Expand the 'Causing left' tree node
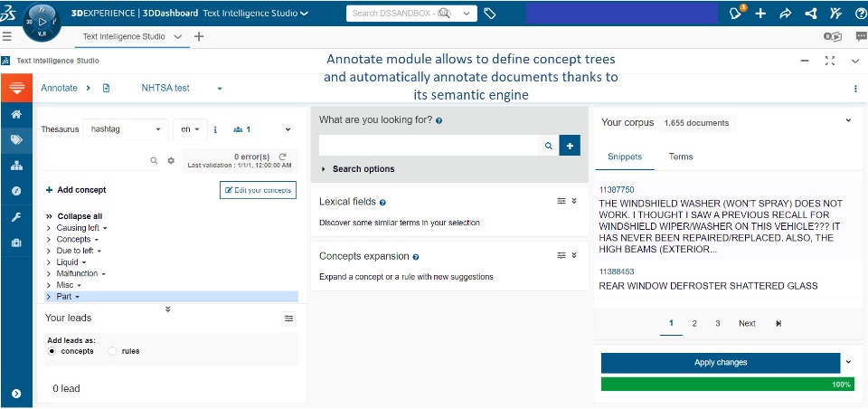Screen dimensions: 868x409 (49, 228)
